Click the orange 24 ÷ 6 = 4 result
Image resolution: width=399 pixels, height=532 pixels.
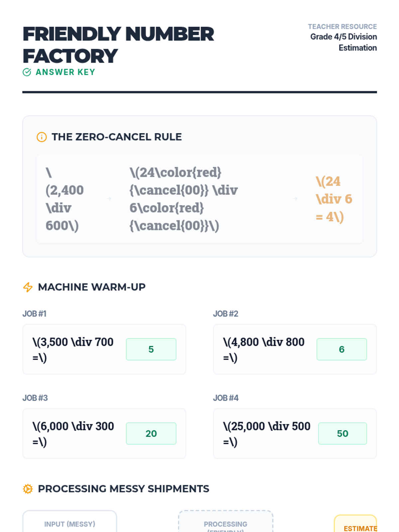click(x=333, y=199)
